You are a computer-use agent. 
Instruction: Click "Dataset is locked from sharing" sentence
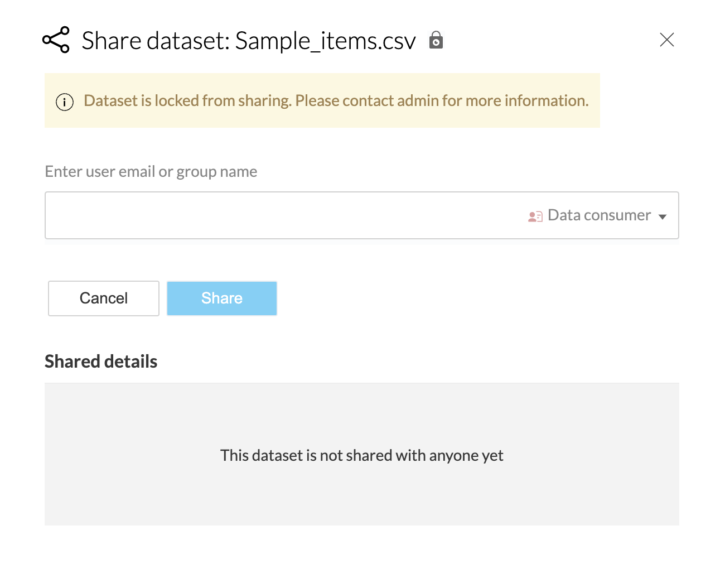187,100
